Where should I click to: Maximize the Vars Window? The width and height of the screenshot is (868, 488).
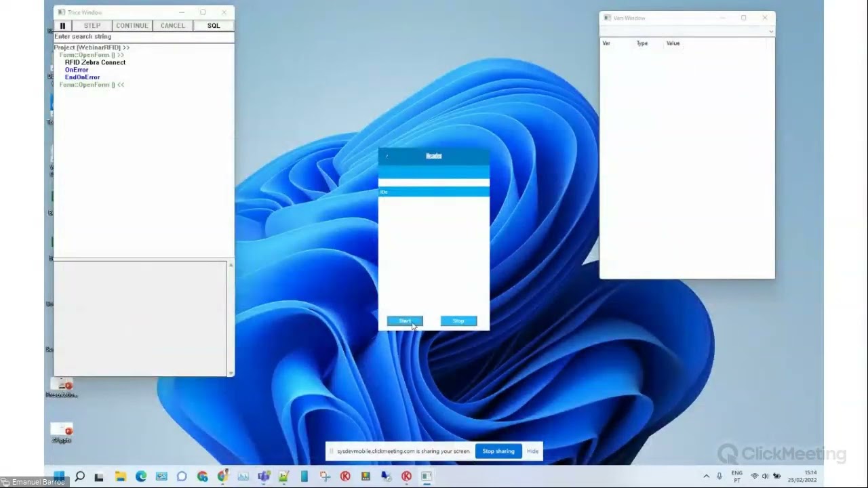(x=743, y=18)
